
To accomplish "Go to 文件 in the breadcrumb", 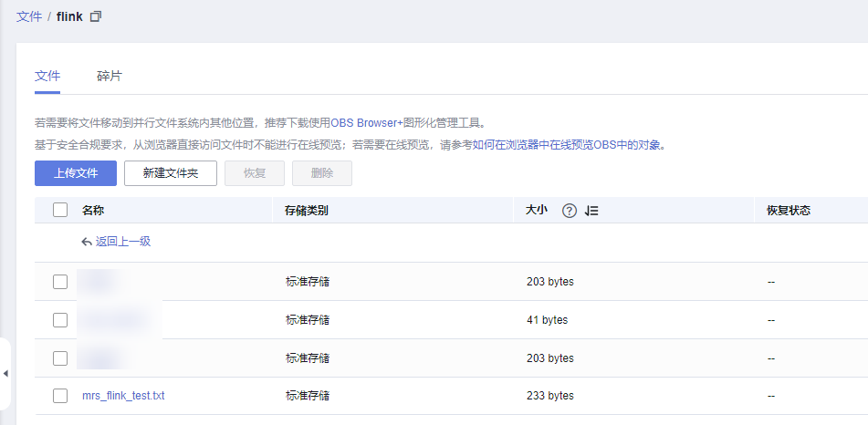I will (29, 16).
